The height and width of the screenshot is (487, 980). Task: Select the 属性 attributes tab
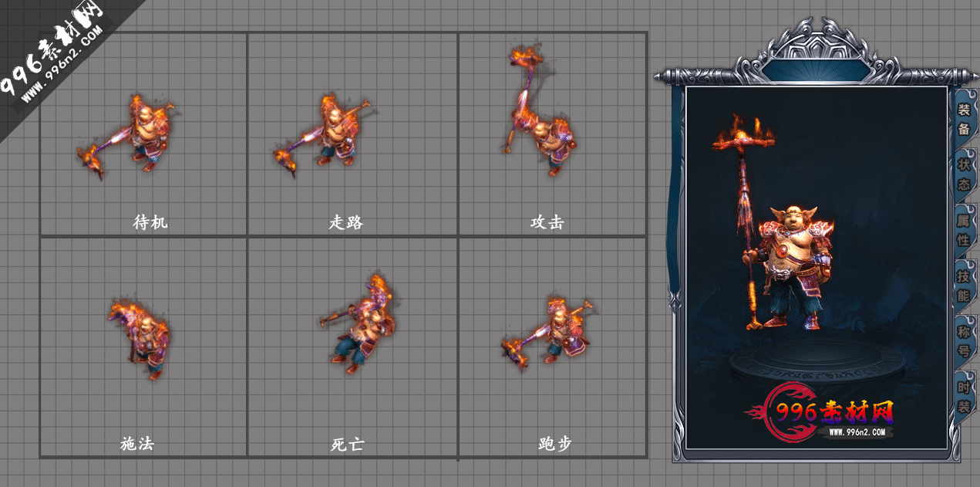[964, 230]
